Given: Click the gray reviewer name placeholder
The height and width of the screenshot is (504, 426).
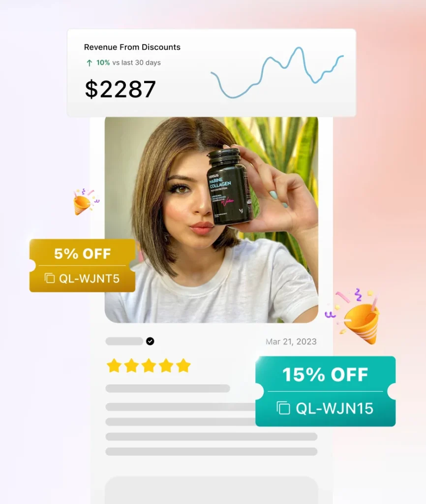Looking at the screenshot, I should (x=124, y=341).
